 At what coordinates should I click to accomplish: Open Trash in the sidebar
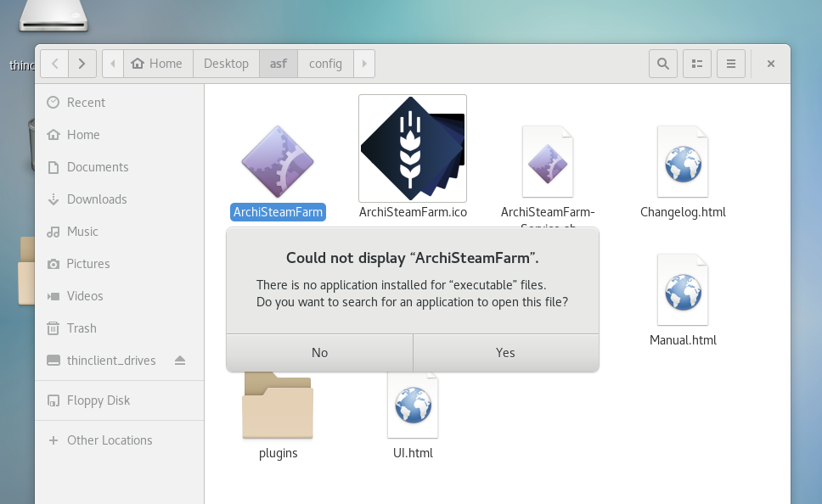120,328
